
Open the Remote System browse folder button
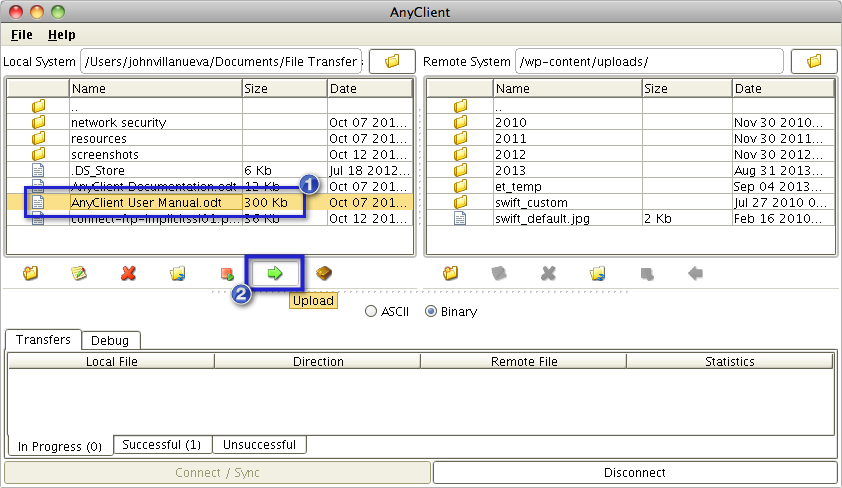814,61
